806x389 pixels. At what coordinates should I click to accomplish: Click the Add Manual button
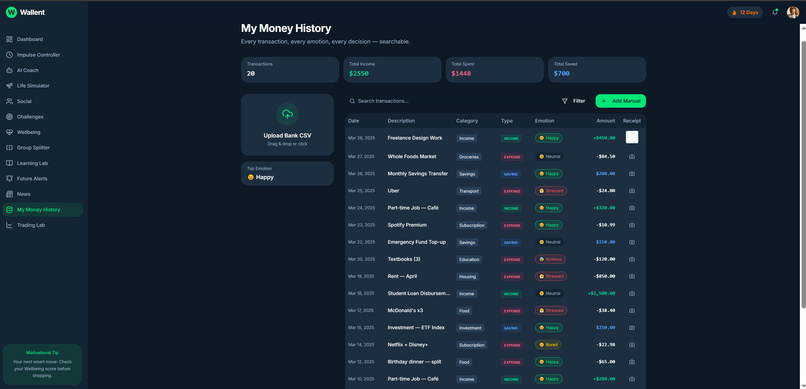point(620,101)
